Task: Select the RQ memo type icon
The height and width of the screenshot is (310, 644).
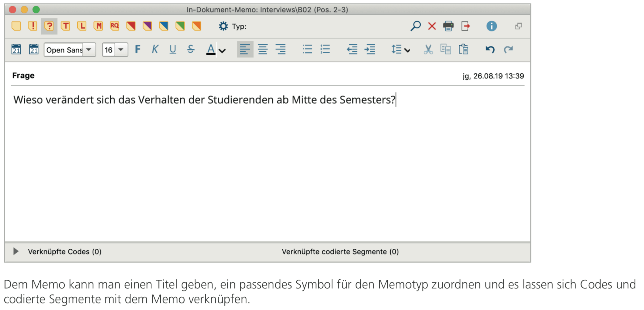Action: [x=115, y=26]
